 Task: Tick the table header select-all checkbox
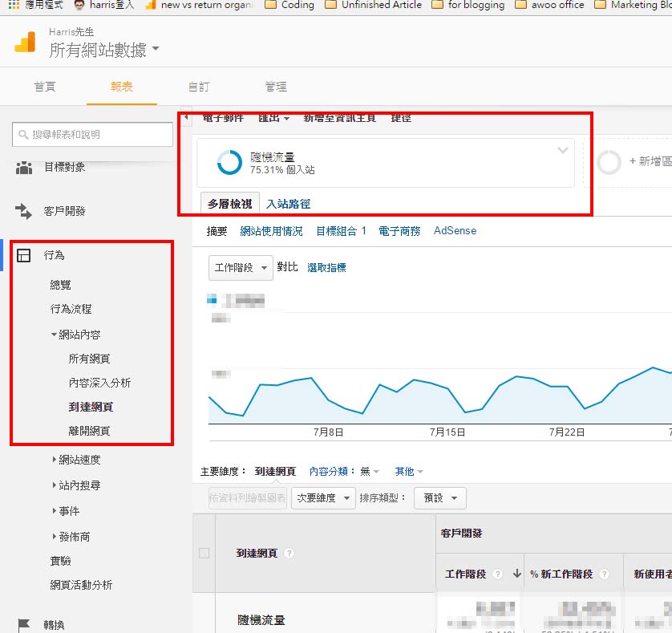pos(204,554)
